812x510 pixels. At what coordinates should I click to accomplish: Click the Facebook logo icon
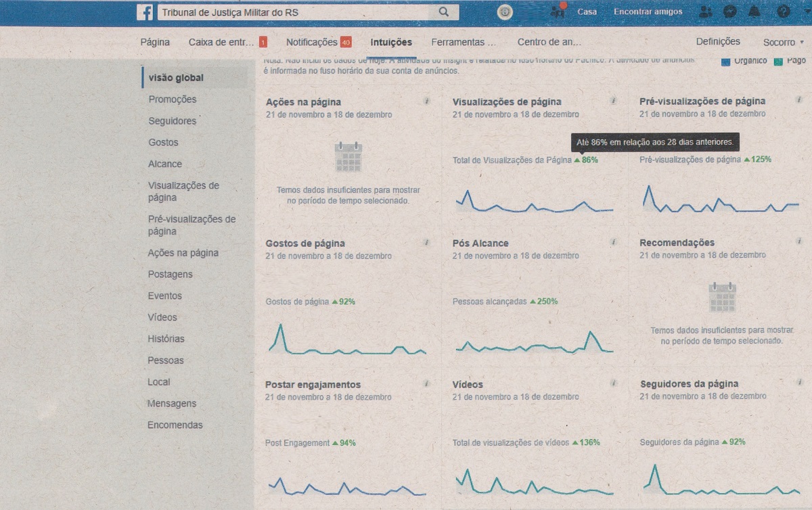(145, 12)
